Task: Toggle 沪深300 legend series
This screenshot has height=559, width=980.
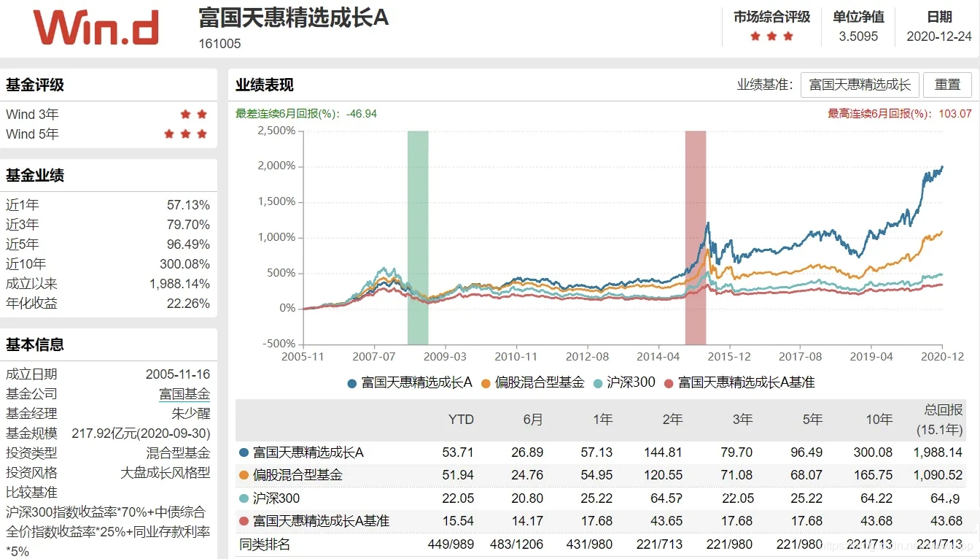Action: (624, 382)
